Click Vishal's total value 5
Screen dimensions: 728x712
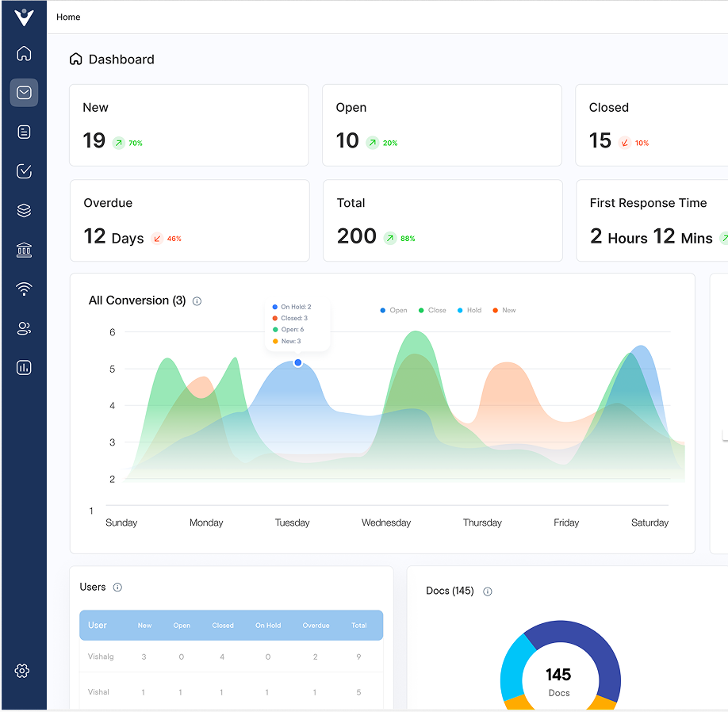358,692
